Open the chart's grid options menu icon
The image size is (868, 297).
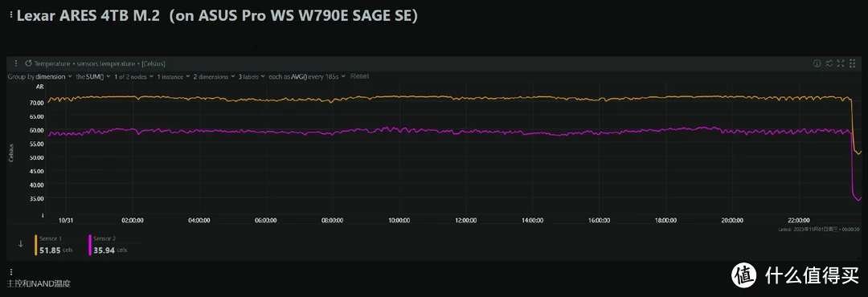853,63
